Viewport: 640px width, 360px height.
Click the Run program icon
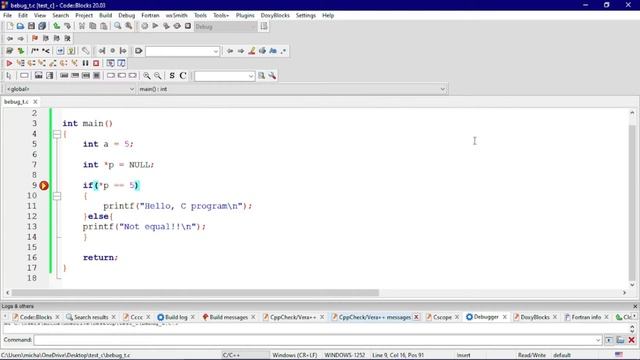pyautogui.click(x=155, y=26)
